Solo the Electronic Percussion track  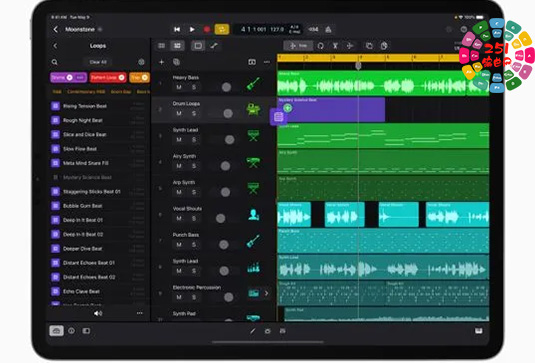[194, 297]
